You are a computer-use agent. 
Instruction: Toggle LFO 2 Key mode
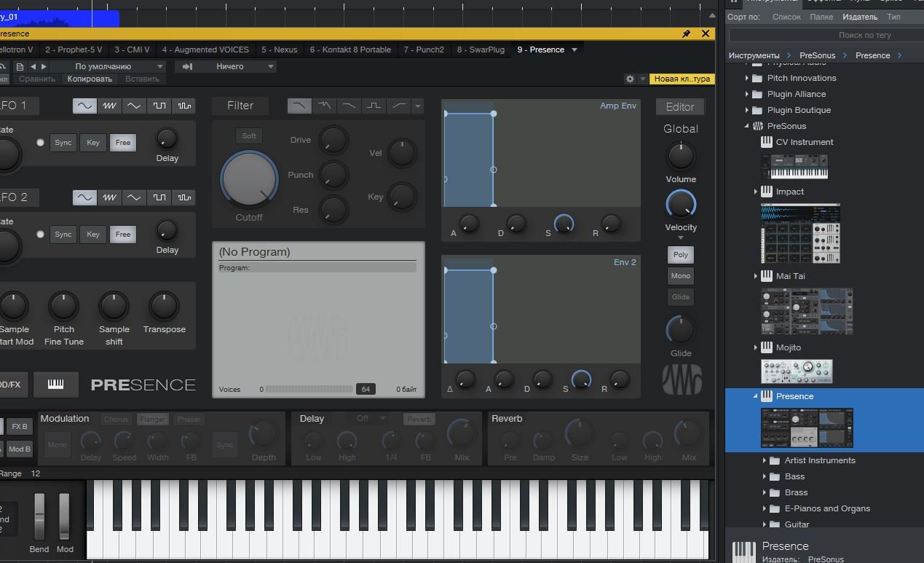point(93,235)
